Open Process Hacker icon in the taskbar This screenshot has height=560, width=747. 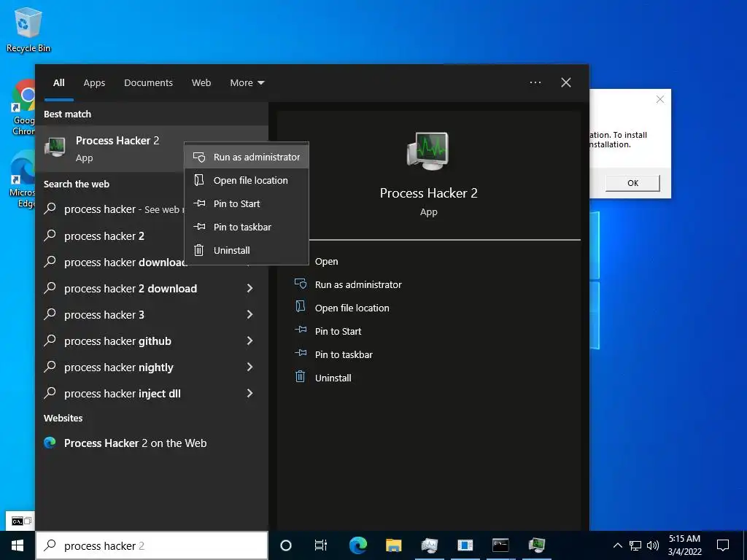pyautogui.click(x=536, y=545)
